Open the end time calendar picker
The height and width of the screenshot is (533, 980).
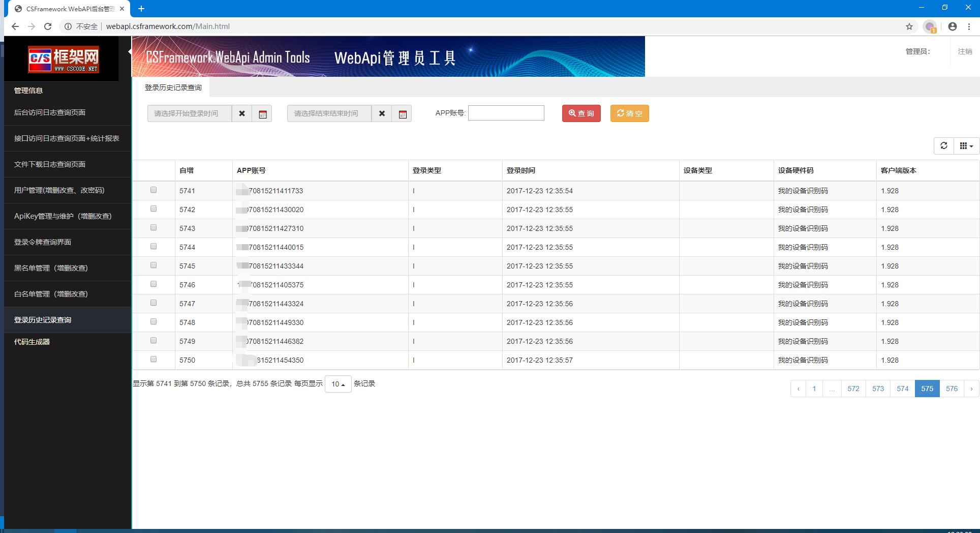coord(402,114)
